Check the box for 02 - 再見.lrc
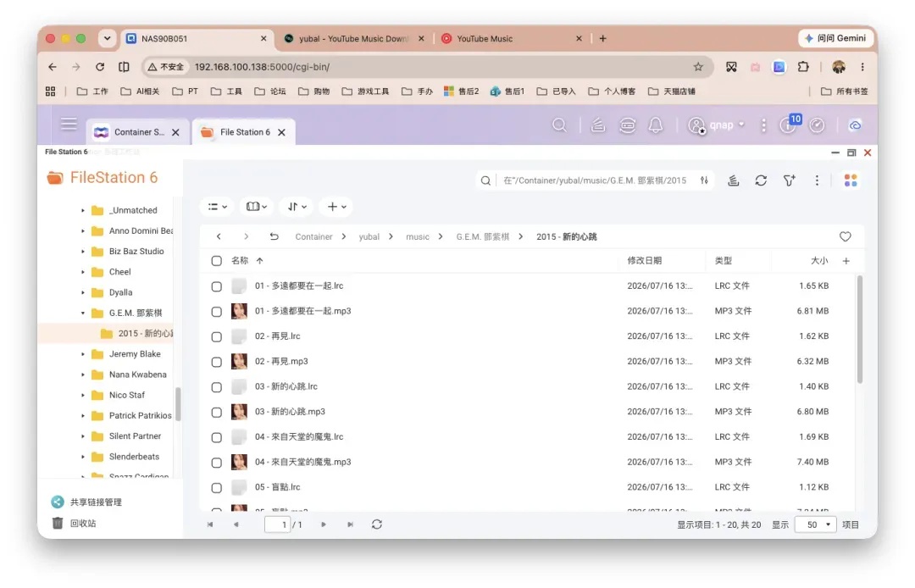 point(217,336)
